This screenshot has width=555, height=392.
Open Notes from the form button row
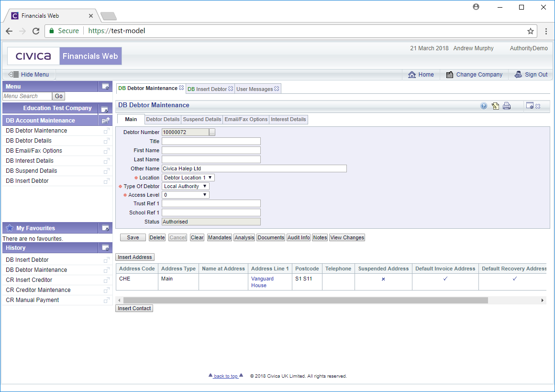320,237
